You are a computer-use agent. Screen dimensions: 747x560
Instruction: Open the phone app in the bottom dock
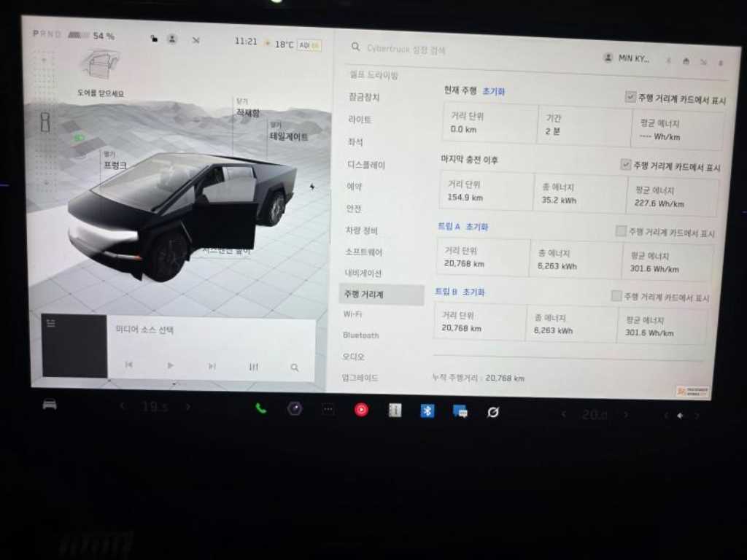[x=261, y=410]
